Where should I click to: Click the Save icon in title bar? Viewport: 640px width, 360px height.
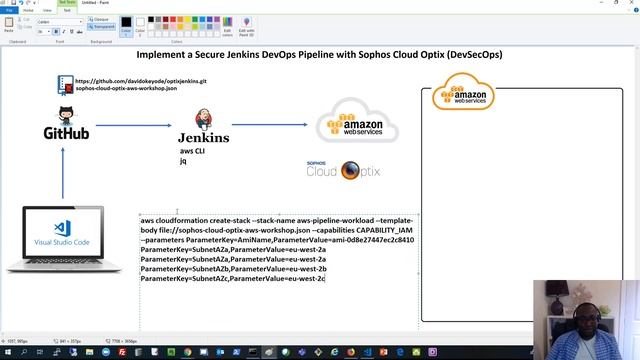13,3
